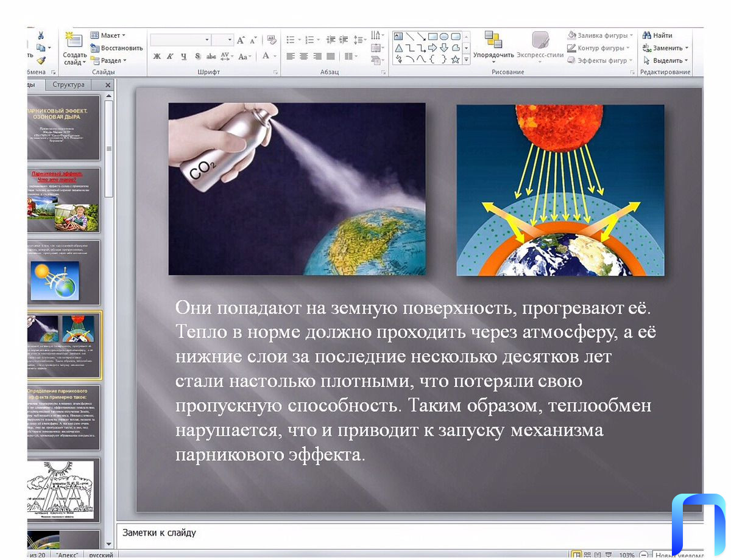Open Контур фигуры shape outline
Image resolution: width=731 pixels, height=560 pixels.
point(598,47)
